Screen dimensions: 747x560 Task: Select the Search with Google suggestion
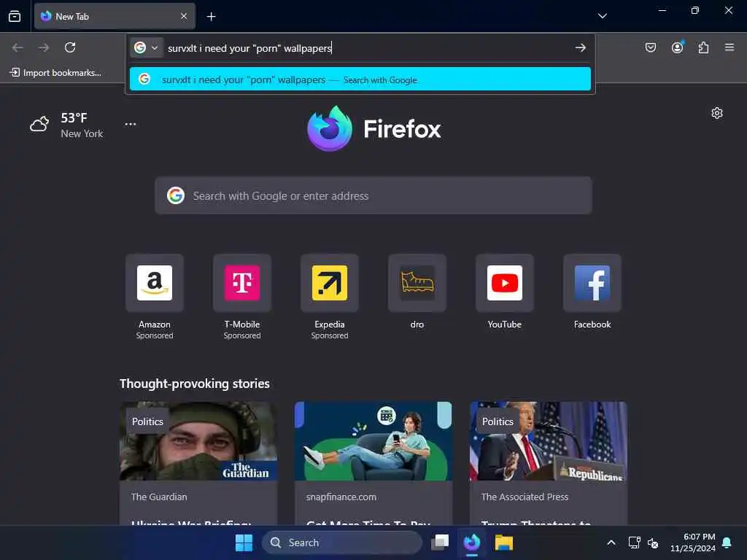[360, 79]
